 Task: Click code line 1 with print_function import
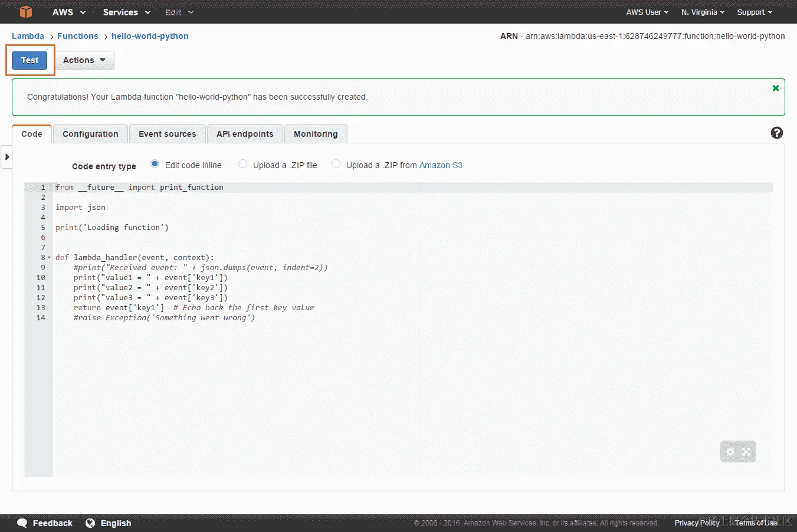(x=139, y=188)
